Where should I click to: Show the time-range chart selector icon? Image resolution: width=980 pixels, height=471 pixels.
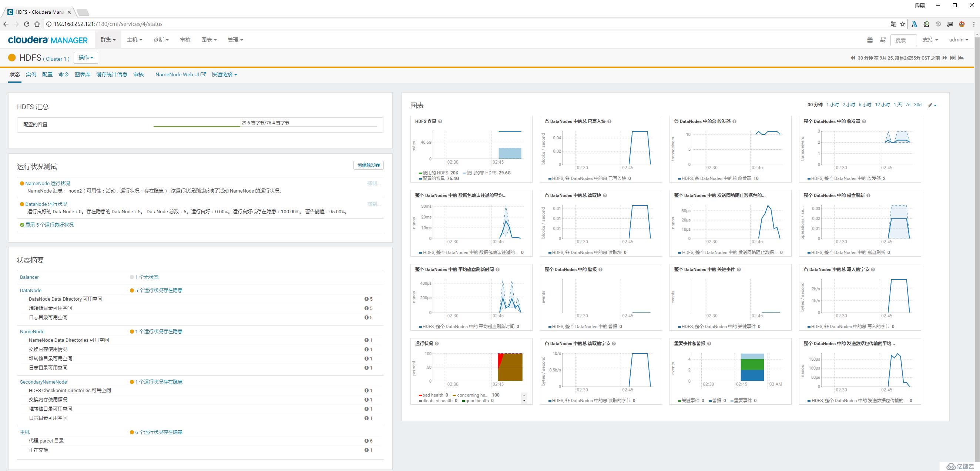point(961,58)
